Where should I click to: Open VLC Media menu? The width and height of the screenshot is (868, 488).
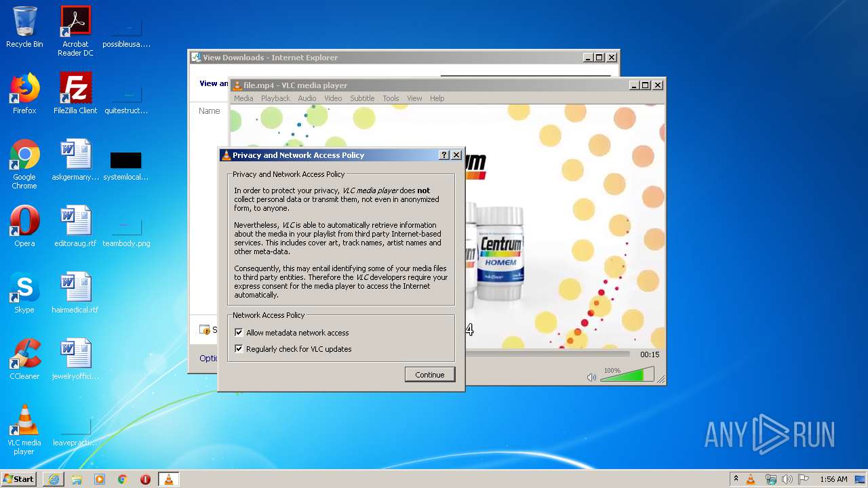(x=243, y=98)
